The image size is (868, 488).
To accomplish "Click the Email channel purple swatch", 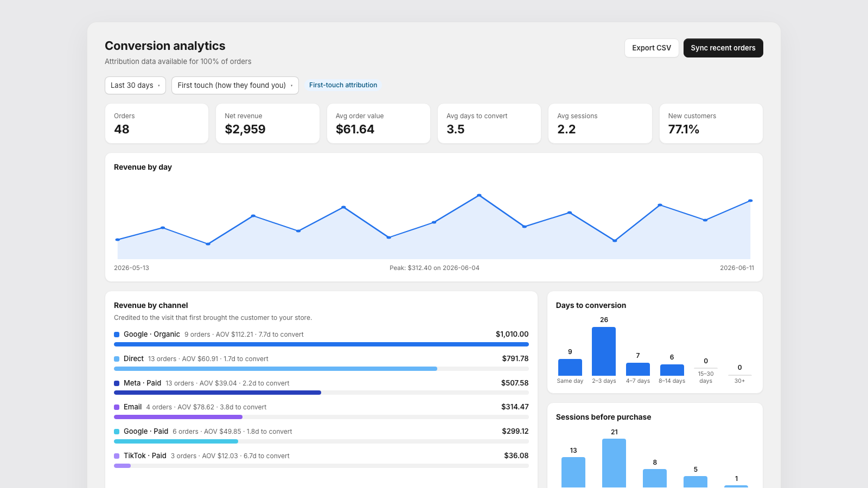I will [x=117, y=407].
